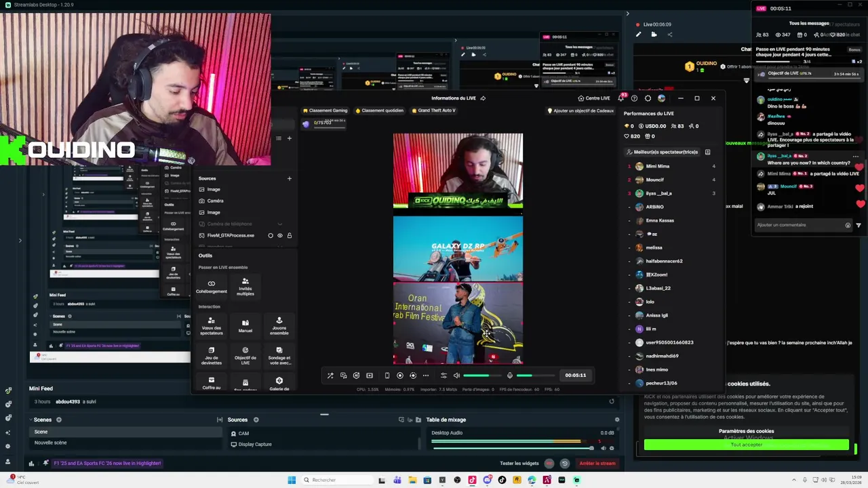Viewport: 868px width, 488px height.
Task: Click Tester les widgets
Action: [x=519, y=464]
